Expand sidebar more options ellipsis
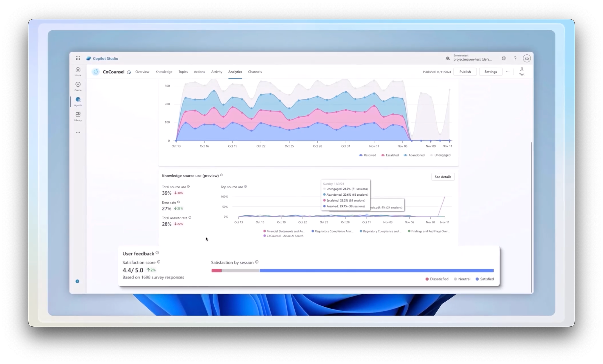 78,132
